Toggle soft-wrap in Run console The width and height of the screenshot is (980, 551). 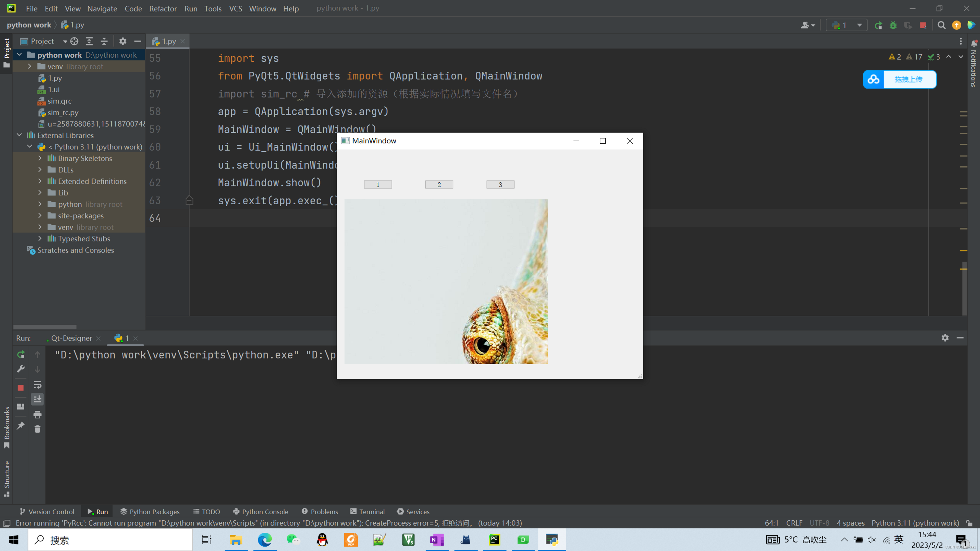[37, 384]
